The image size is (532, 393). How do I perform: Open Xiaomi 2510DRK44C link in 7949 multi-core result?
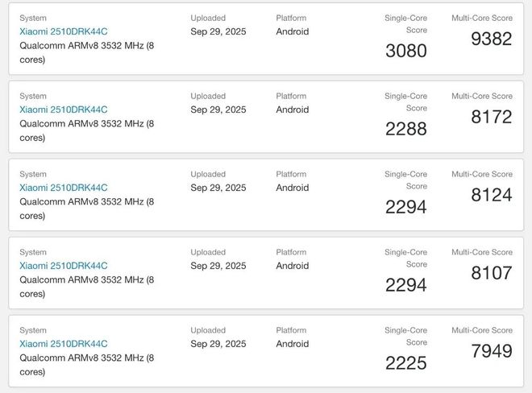[64, 344]
